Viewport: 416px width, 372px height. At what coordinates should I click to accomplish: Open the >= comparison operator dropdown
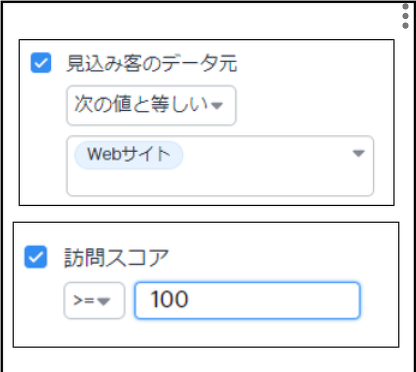click(94, 301)
